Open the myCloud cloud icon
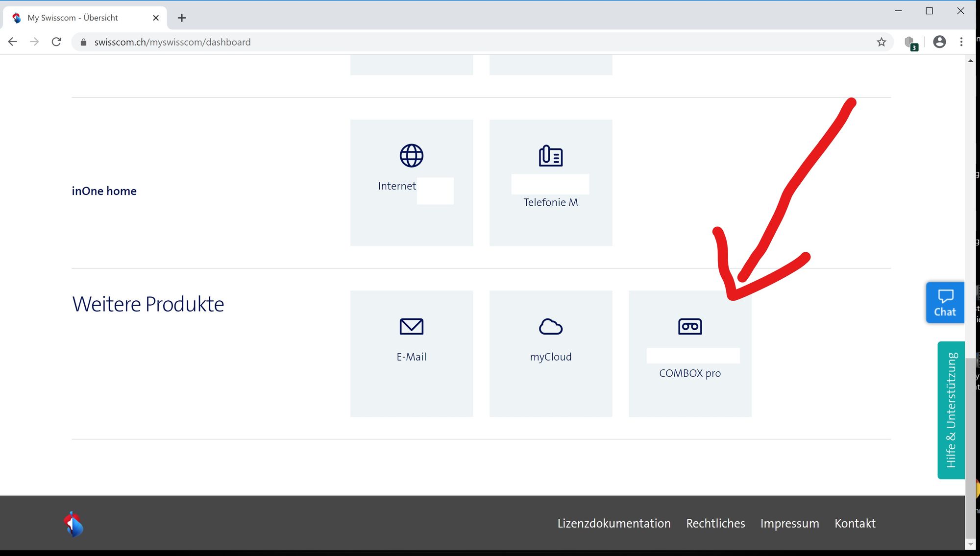 (x=551, y=326)
